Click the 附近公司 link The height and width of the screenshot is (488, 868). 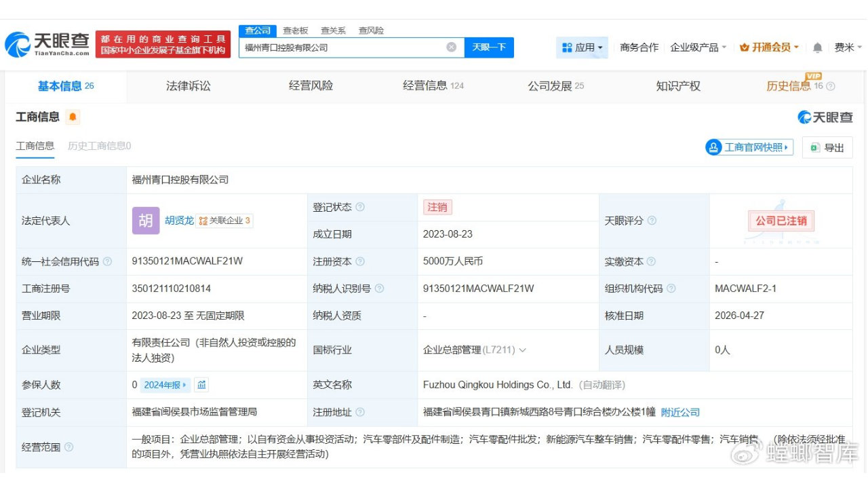[680, 412]
